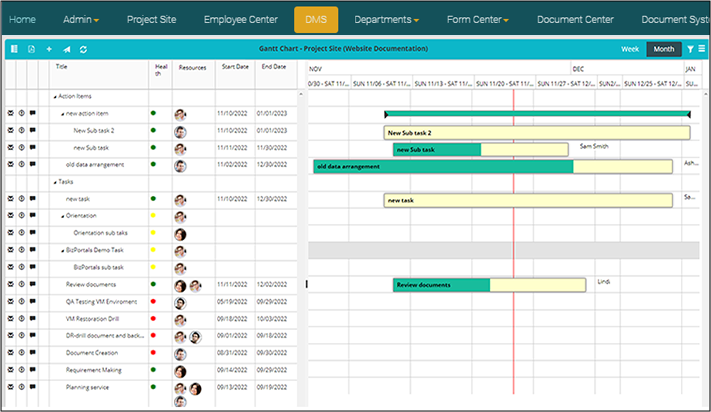This screenshot has height=412, width=711.
Task: Click comment icon for new task row
Action: point(32,199)
